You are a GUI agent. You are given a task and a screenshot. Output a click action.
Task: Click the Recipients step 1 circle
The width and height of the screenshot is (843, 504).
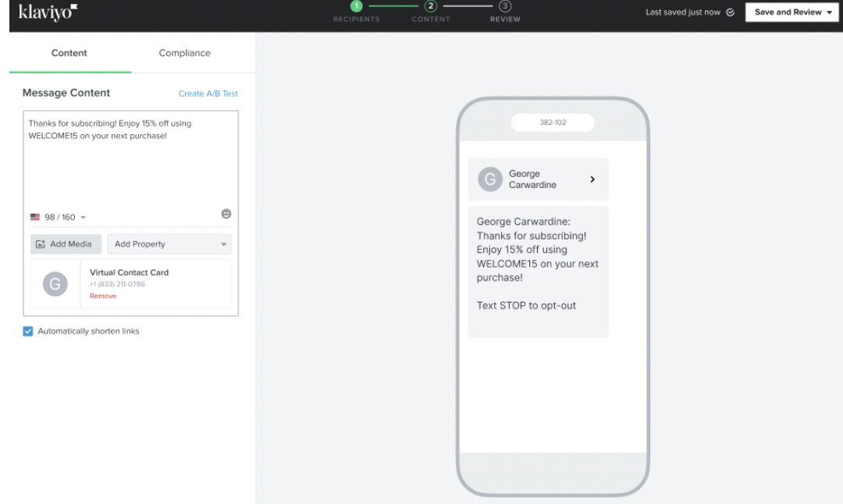click(357, 6)
